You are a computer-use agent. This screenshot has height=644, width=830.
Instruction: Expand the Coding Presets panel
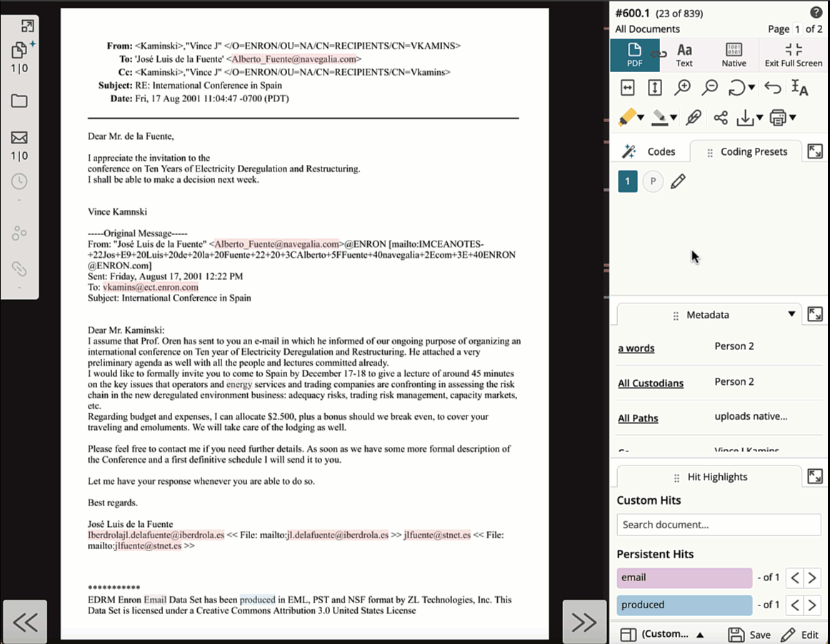point(815,151)
